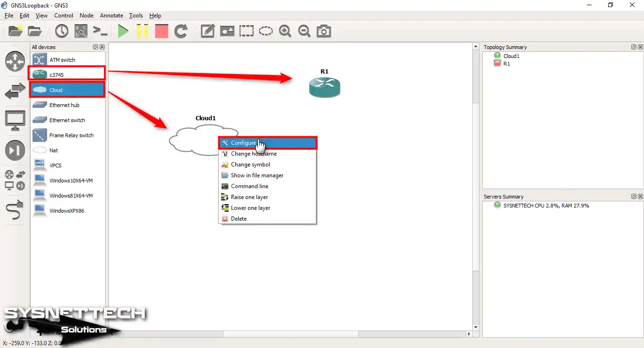Open the View menu
Screen dimensions: 644x348
coord(41,16)
